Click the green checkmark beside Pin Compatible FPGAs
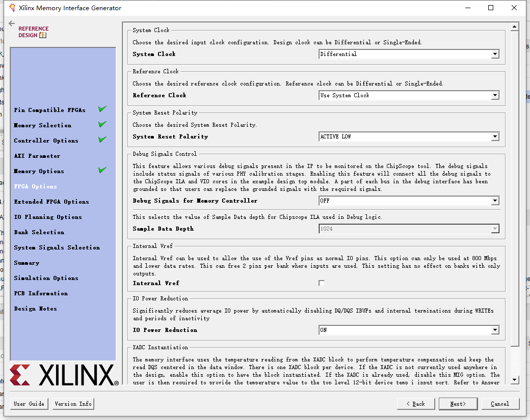 pyautogui.click(x=102, y=109)
